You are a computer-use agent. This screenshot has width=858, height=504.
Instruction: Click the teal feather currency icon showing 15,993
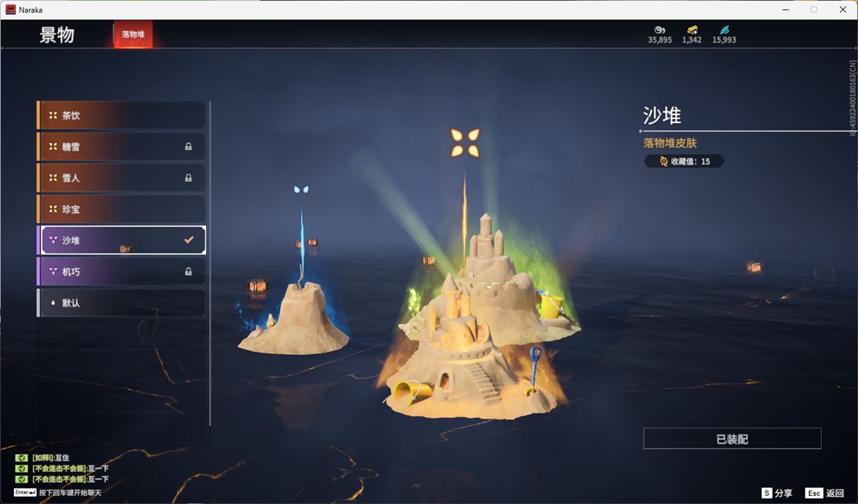pos(725,30)
